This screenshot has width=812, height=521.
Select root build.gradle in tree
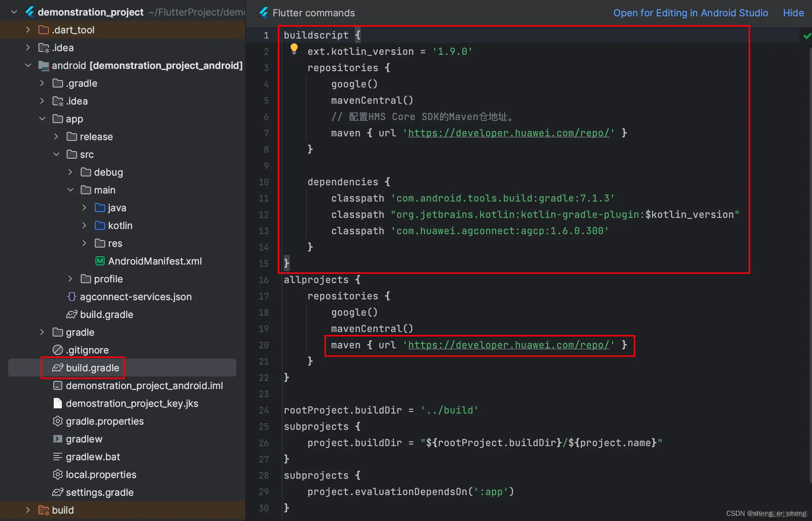pos(92,368)
